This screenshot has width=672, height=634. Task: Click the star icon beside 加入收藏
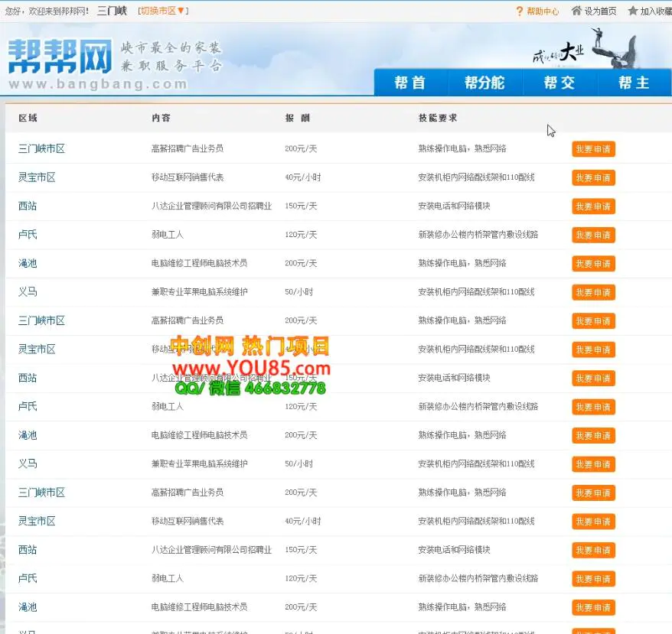[x=632, y=11]
